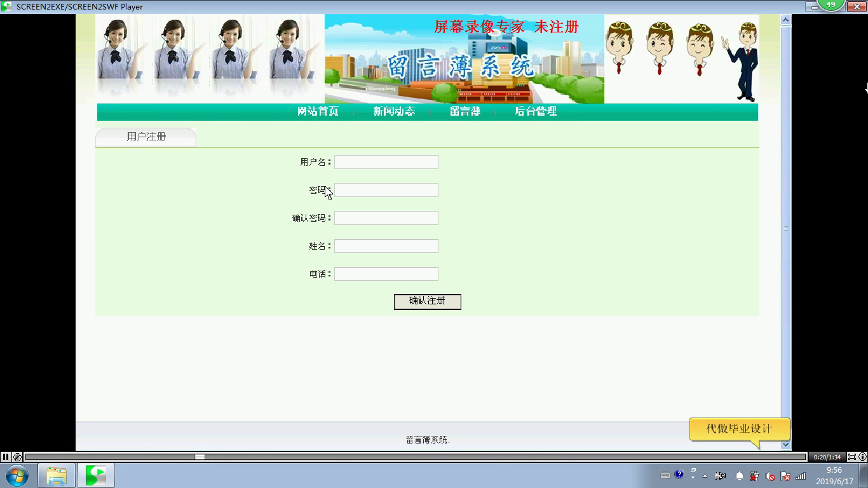Open the 留言薄 navigation item
The width and height of the screenshot is (868, 488).
tap(465, 111)
